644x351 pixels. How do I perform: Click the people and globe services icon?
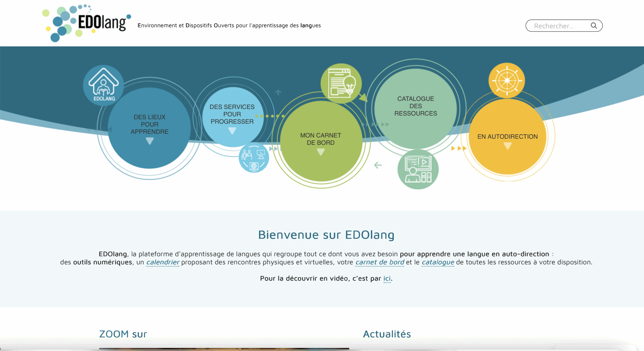pos(254,158)
